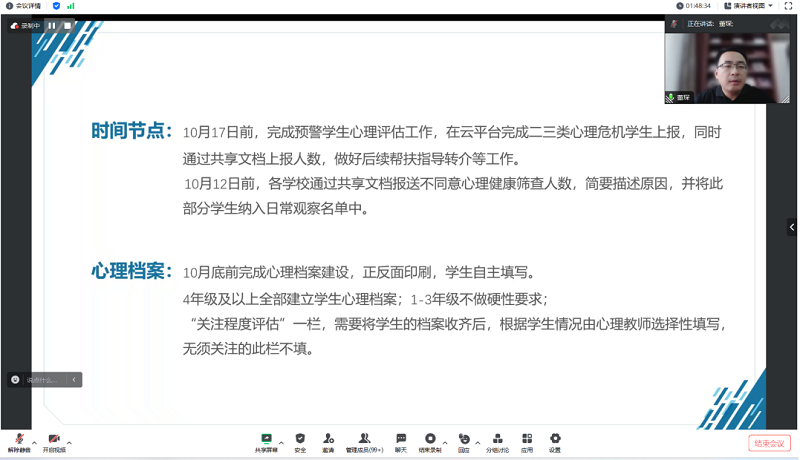The width and height of the screenshot is (800, 460).
Task: Open the 聊天 chat panel
Action: (401, 443)
